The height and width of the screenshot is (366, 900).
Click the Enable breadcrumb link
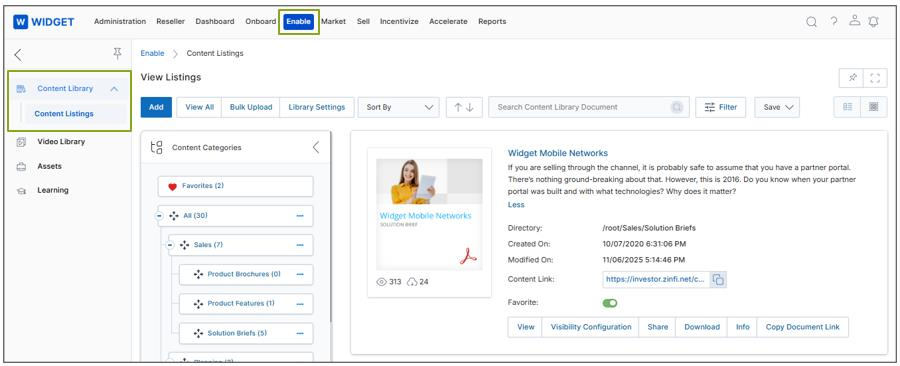coord(152,53)
